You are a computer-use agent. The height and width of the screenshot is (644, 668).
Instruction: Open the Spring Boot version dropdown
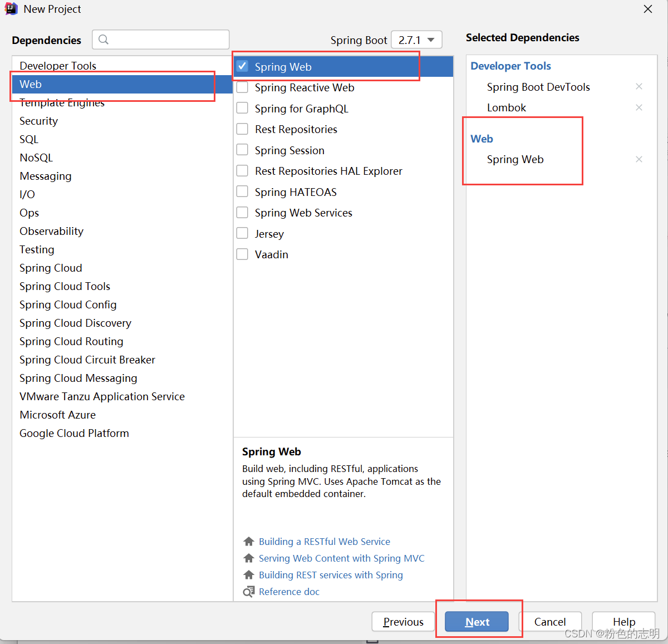point(417,40)
